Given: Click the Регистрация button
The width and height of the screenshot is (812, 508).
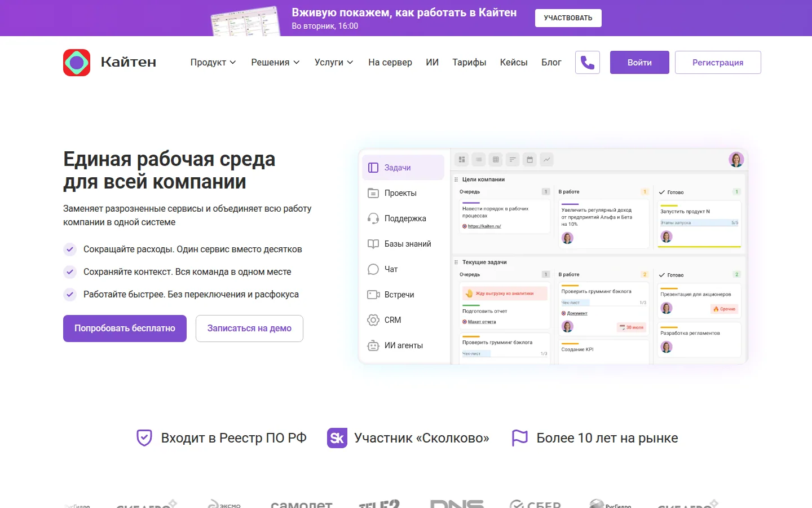Looking at the screenshot, I should tap(718, 63).
